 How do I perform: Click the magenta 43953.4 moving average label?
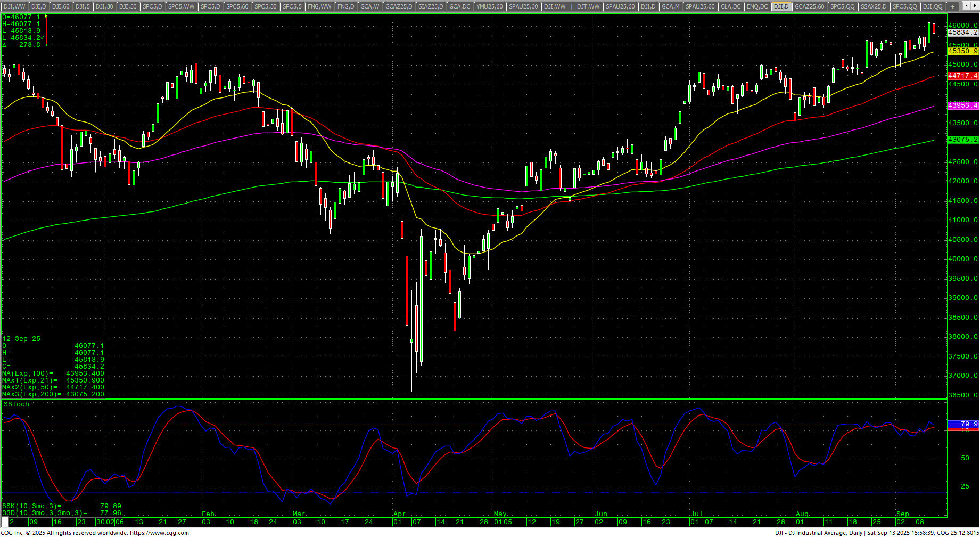coord(962,105)
